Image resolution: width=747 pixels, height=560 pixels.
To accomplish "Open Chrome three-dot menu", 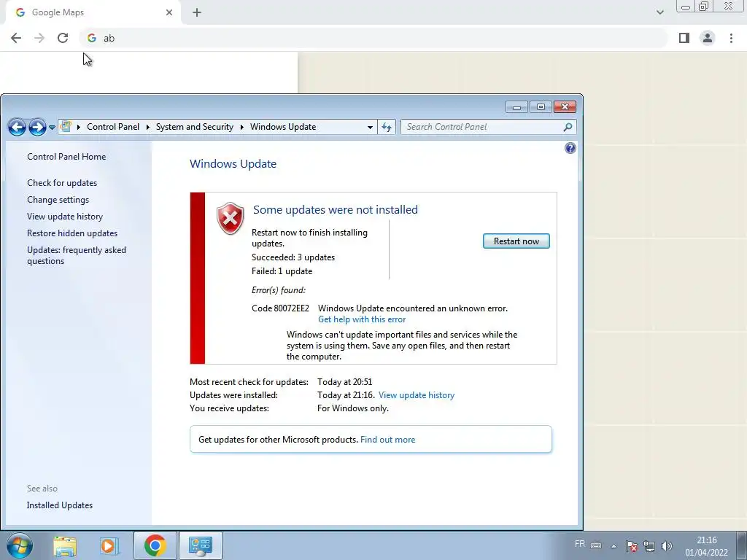I will (x=731, y=38).
